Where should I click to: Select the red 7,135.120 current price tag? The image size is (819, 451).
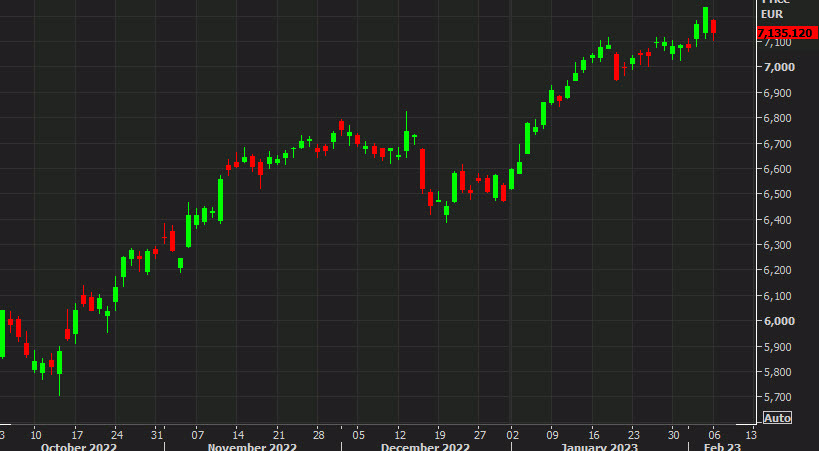[x=787, y=33]
